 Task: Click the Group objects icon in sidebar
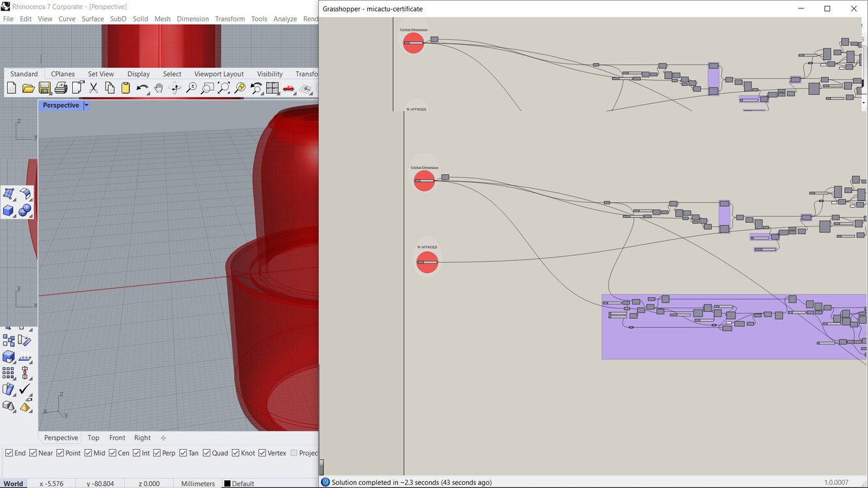[x=8, y=340]
